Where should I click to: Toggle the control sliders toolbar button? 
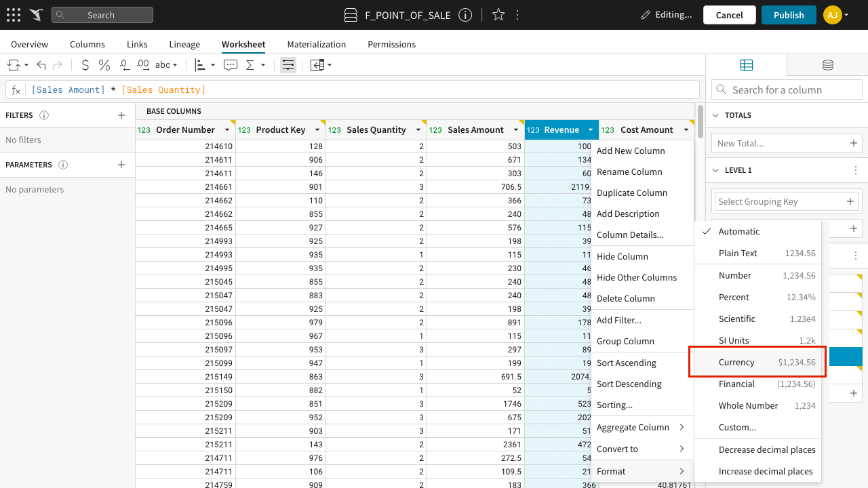click(x=288, y=65)
